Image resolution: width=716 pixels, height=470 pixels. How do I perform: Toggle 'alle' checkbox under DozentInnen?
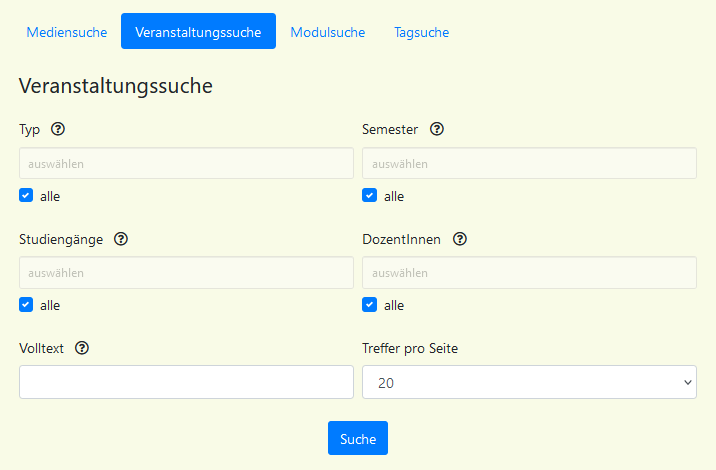[x=370, y=305]
